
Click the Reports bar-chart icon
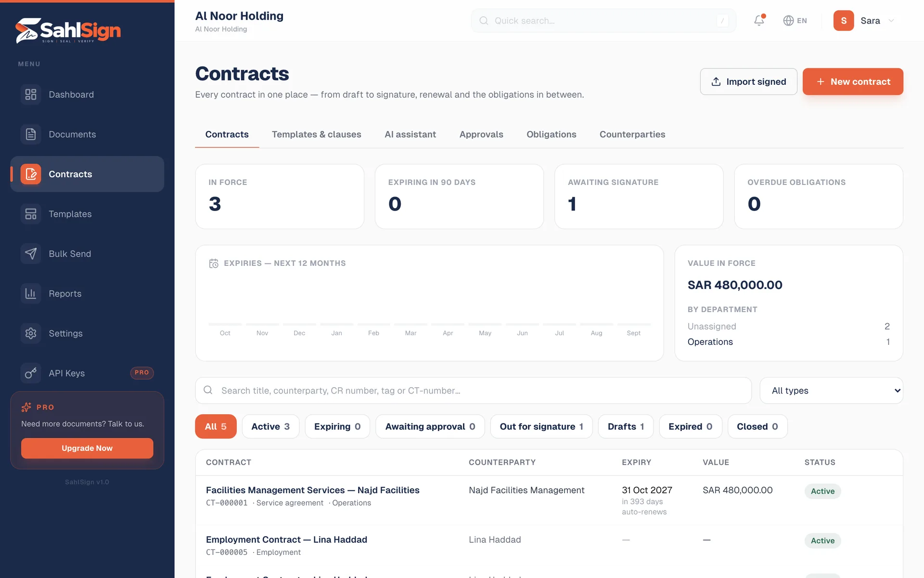pyautogui.click(x=31, y=293)
